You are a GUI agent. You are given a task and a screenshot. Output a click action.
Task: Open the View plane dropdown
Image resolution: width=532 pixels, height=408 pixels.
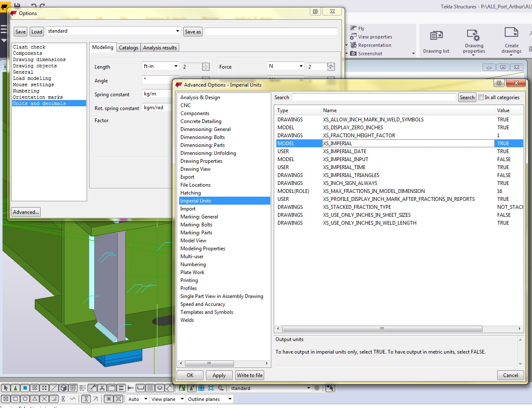182,399
